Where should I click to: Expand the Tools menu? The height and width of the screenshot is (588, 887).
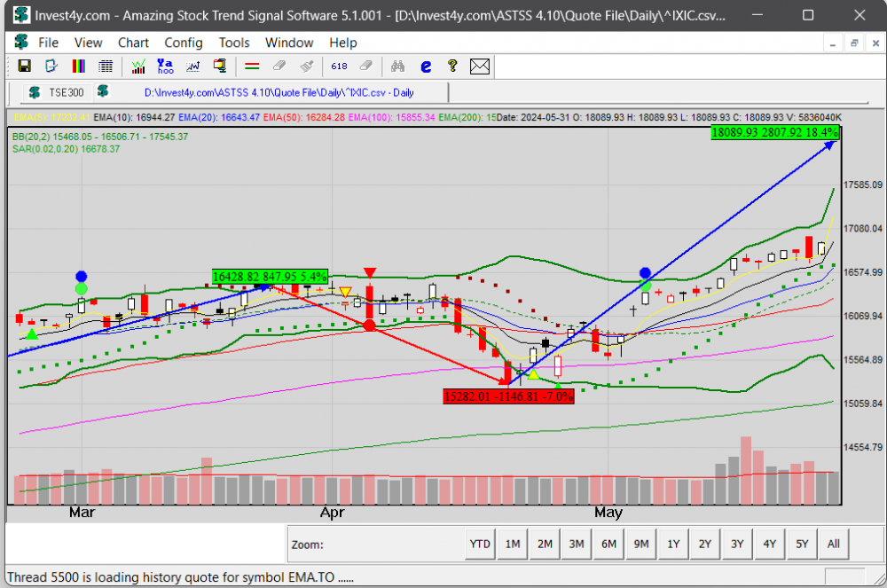pos(234,43)
